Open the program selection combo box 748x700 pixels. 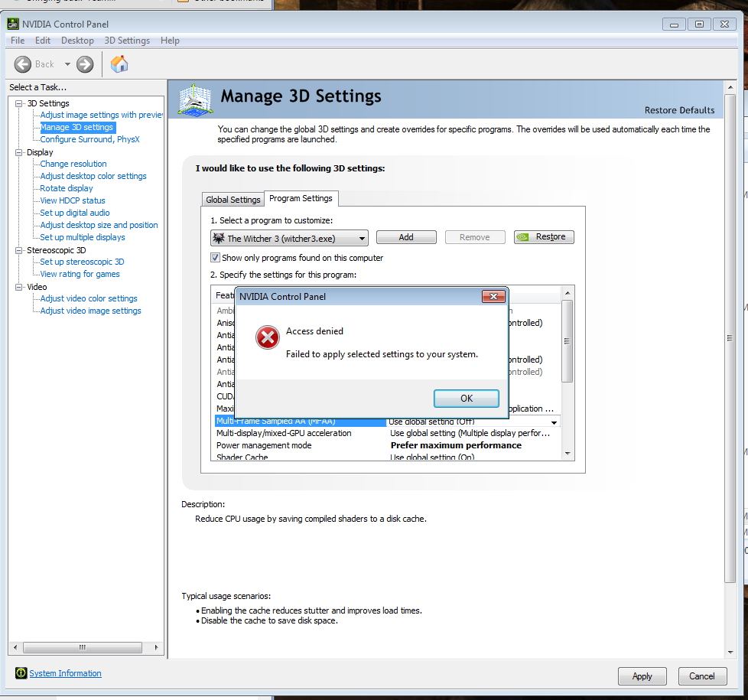tap(289, 238)
